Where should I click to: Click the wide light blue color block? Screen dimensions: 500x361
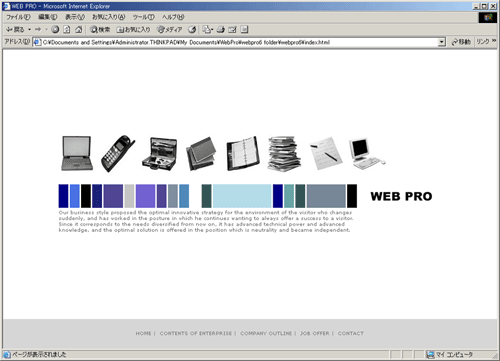coord(242,196)
